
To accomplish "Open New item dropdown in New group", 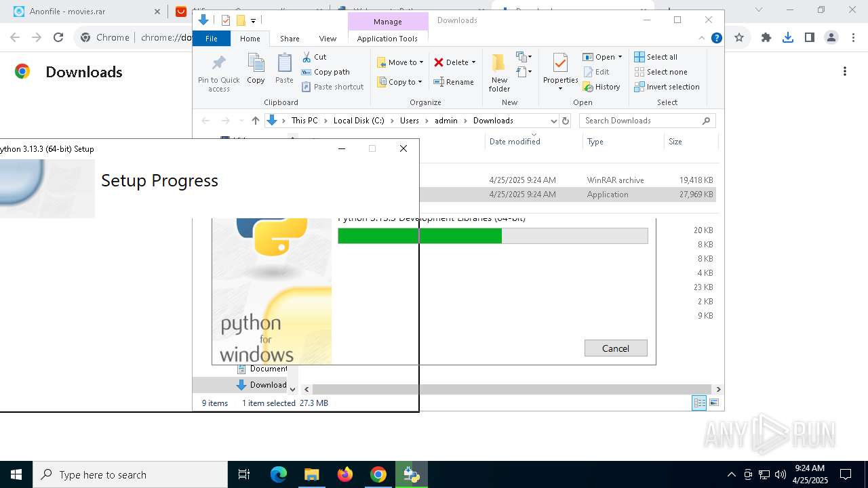I will point(524,57).
